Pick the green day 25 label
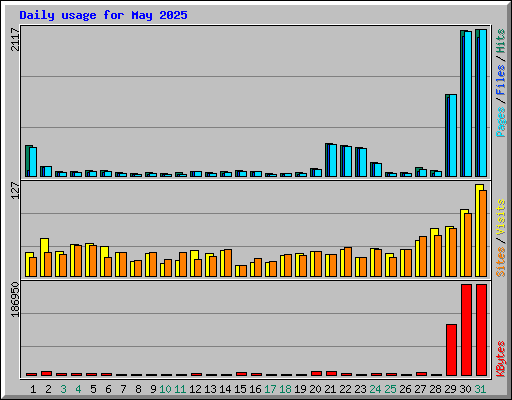This screenshot has width=512, height=400. point(390,389)
